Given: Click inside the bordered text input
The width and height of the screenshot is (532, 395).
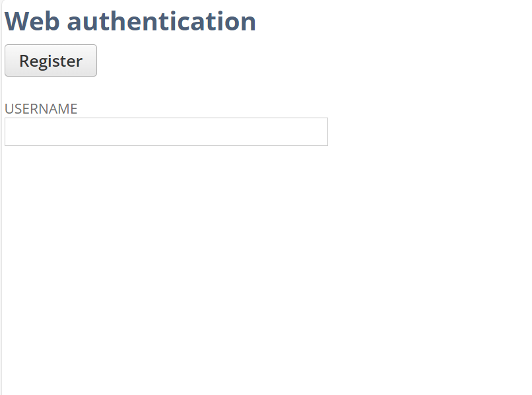Looking at the screenshot, I should point(166,131).
